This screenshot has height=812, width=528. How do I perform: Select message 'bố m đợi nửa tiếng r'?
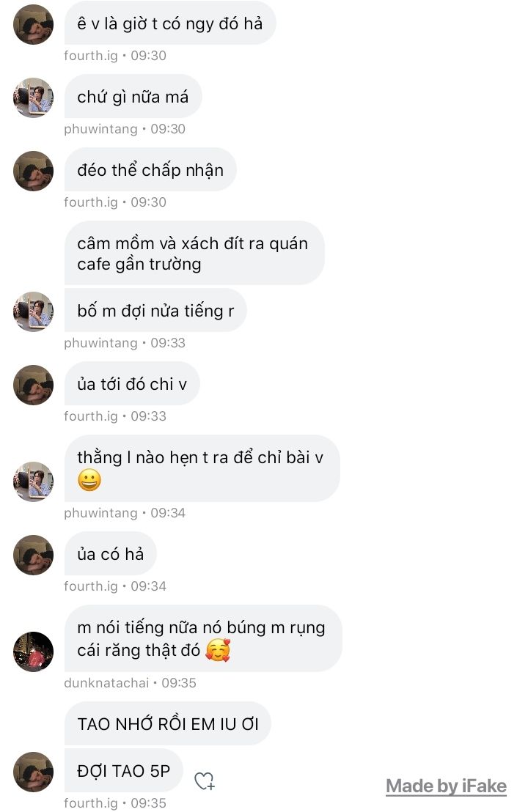(x=155, y=311)
